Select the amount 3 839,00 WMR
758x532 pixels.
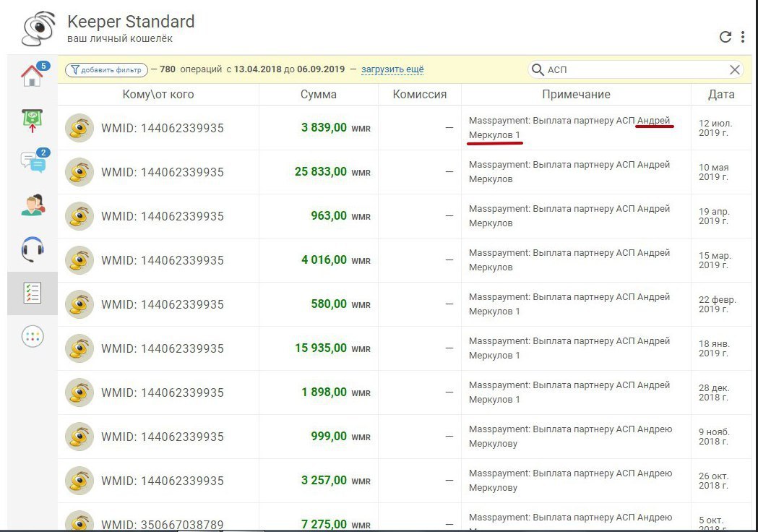coord(336,128)
